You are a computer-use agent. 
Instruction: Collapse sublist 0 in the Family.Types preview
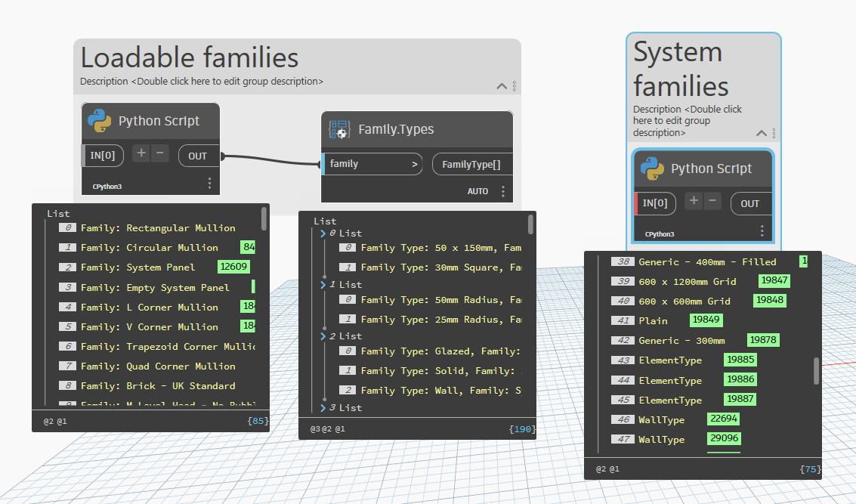[x=323, y=233]
